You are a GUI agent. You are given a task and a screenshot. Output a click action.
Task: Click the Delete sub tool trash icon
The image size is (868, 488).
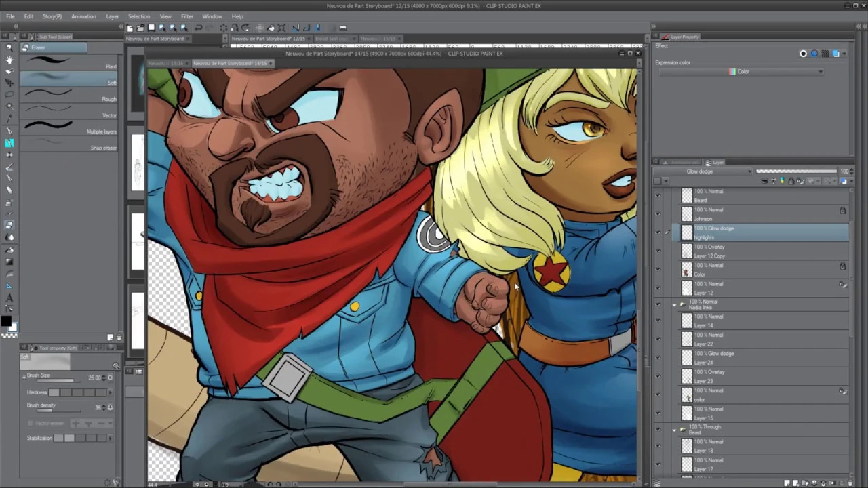coord(119,337)
